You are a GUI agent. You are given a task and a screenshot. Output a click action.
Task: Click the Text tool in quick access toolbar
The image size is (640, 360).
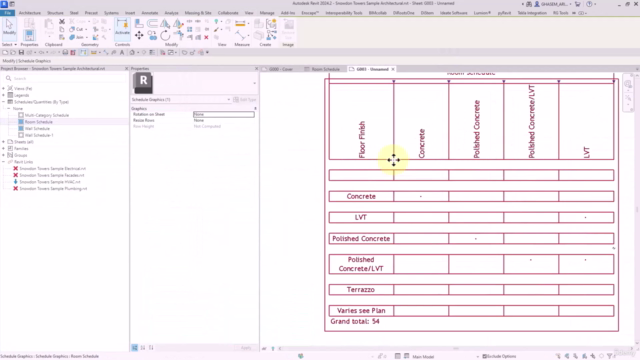click(x=122, y=52)
